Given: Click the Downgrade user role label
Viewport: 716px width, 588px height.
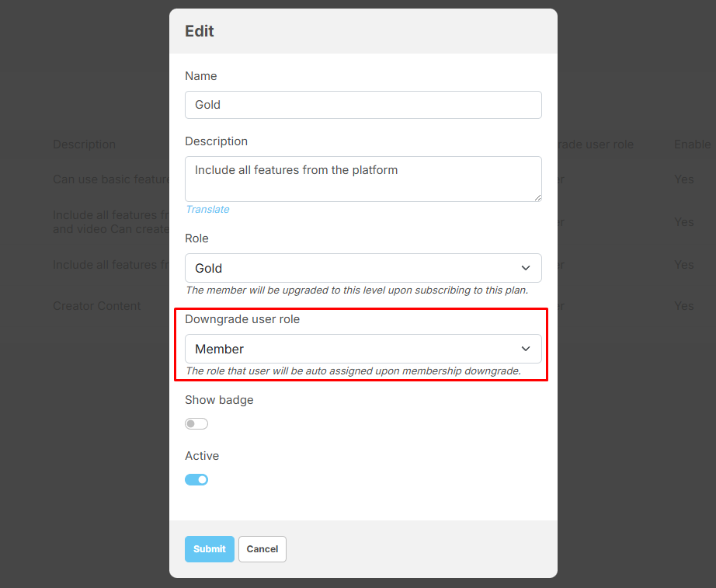Looking at the screenshot, I should coord(242,319).
